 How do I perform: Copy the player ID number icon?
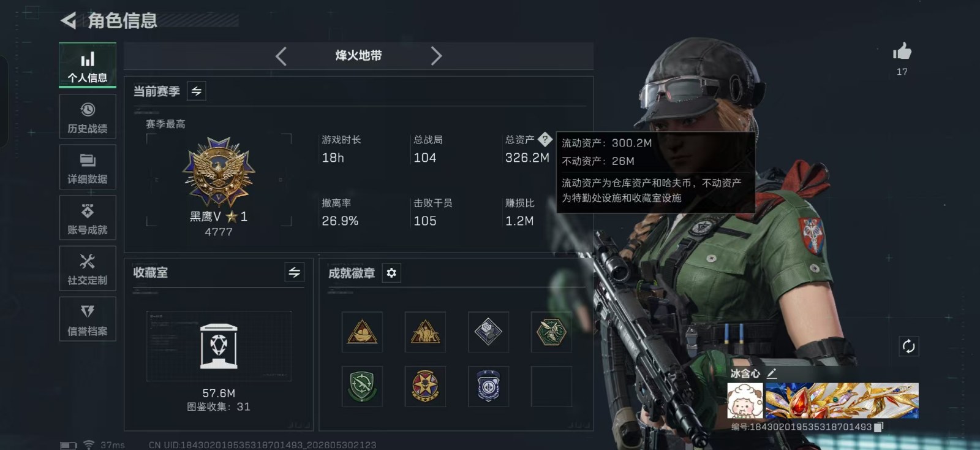[x=878, y=427]
